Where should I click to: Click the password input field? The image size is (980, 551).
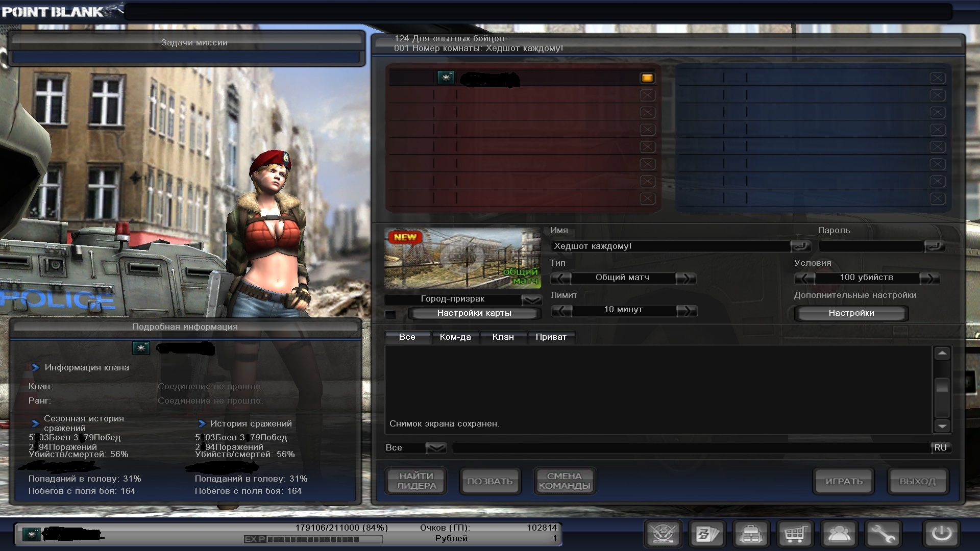[x=870, y=246]
